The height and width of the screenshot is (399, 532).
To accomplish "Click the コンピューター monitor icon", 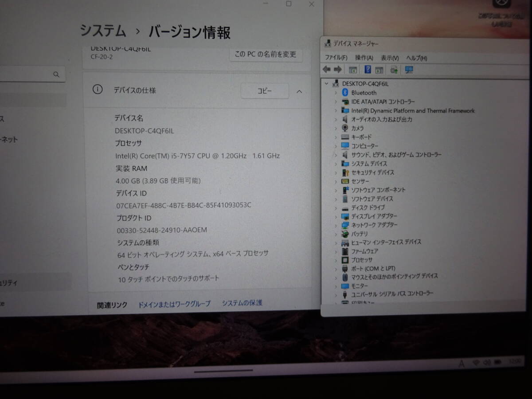I will pyautogui.click(x=345, y=146).
